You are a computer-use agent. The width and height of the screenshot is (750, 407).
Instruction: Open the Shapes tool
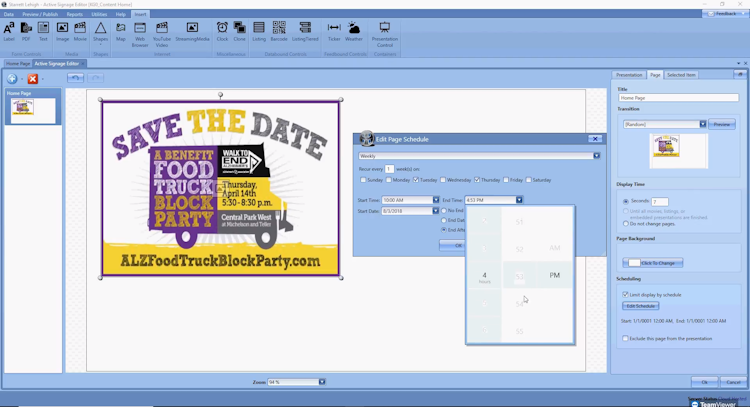[x=100, y=33]
